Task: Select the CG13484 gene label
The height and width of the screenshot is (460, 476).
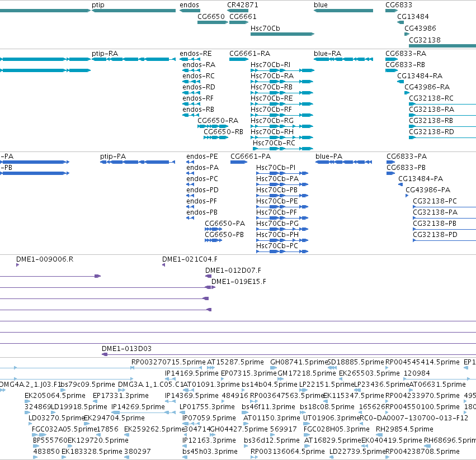Action: (413, 17)
